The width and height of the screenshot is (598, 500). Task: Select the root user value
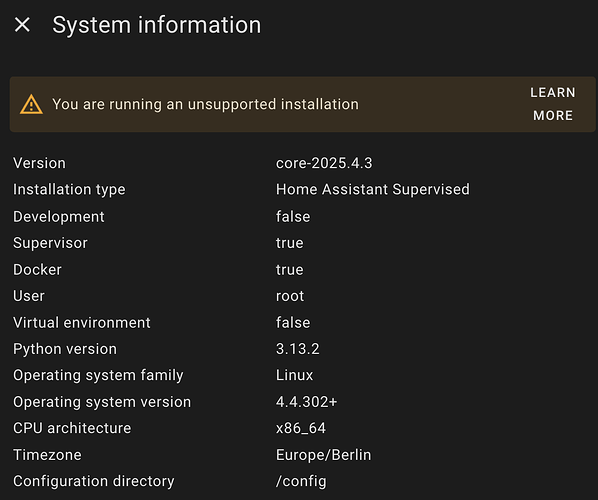point(290,296)
